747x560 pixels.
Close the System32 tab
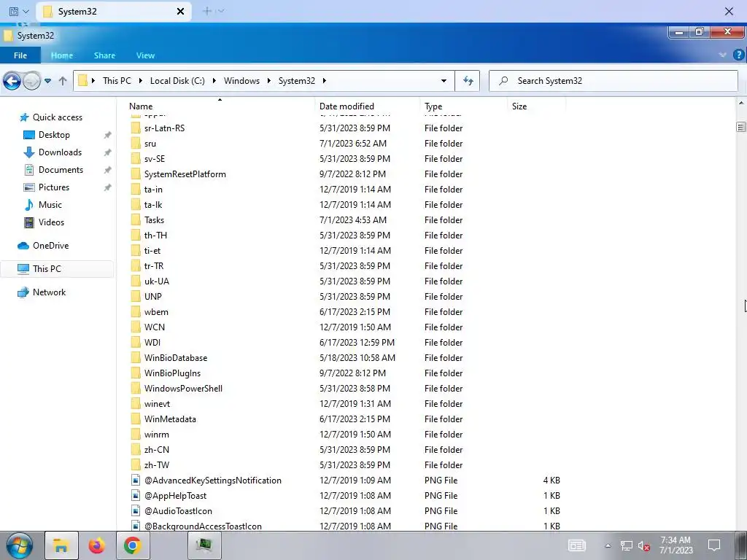pos(181,12)
